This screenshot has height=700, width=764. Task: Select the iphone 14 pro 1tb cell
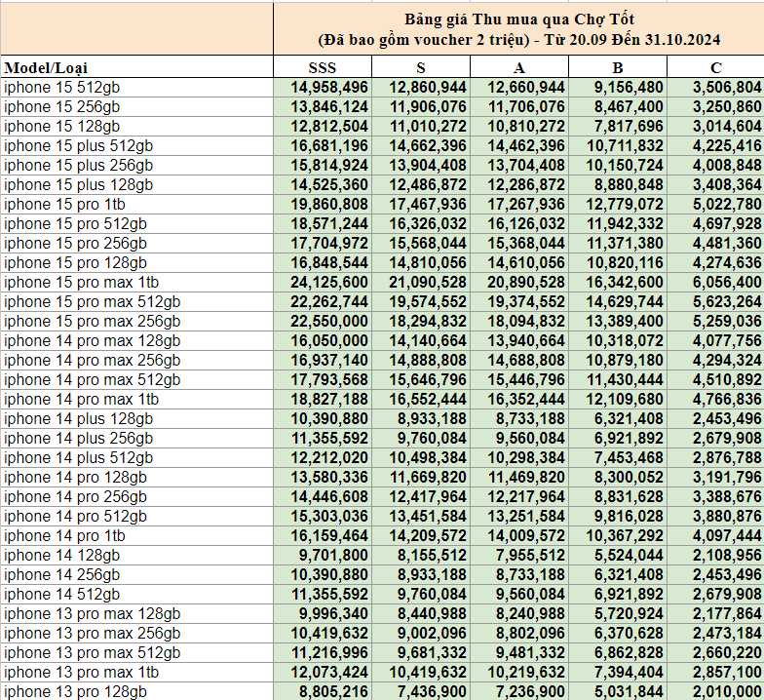pyautogui.click(x=136, y=536)
